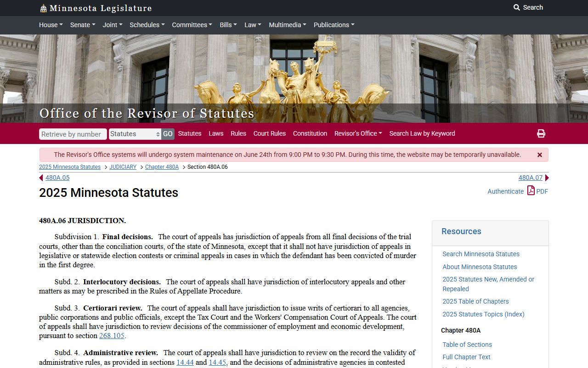Expand the Publications menu

coord(334,25)
